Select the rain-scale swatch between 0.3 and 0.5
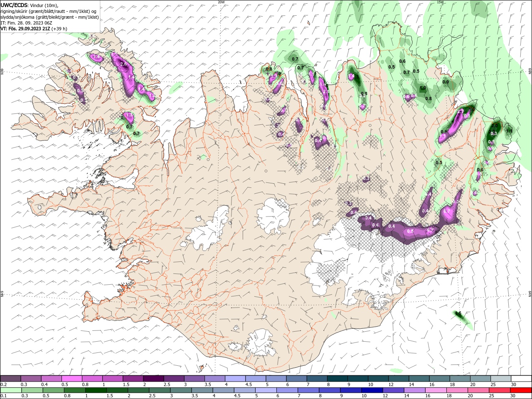 32,390
